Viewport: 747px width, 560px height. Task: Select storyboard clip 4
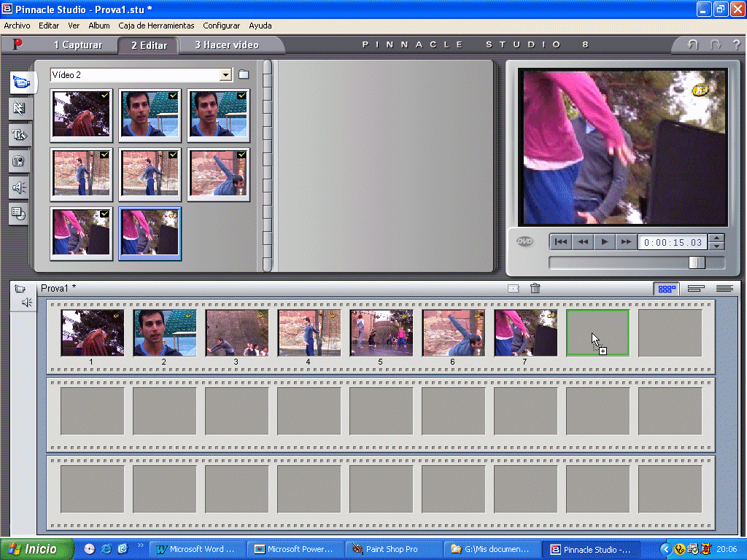[x=309, y=332]
